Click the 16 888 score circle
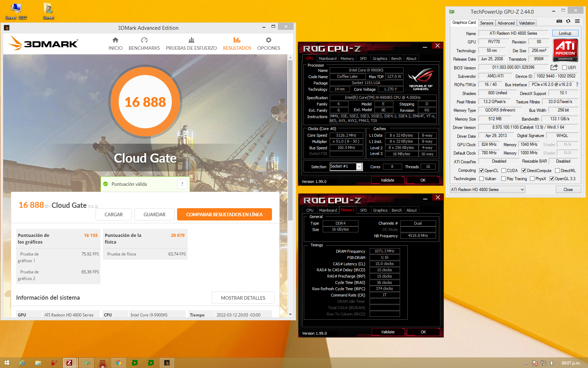This screenshot has width=588, height=368. pos(145,102)
